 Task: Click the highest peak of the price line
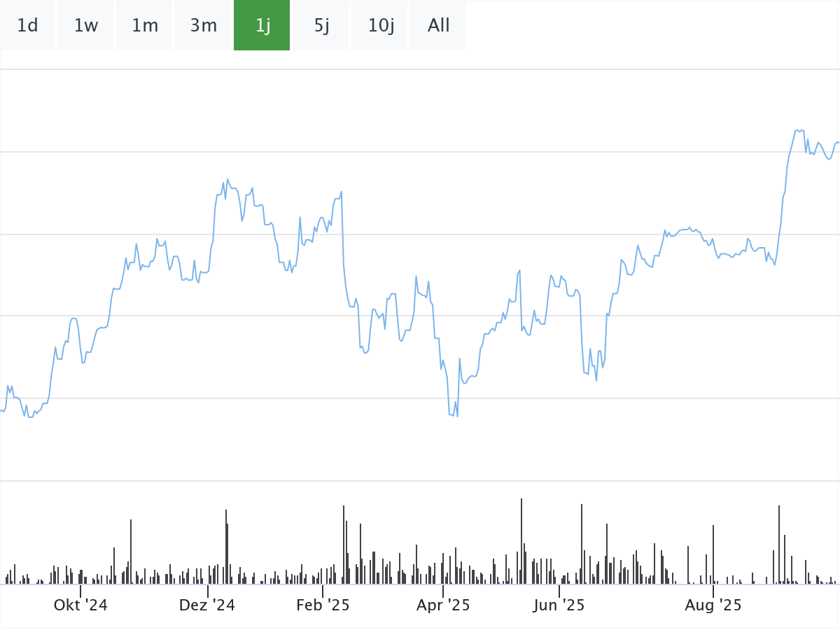pyautogui.click(x=797, y=130)
